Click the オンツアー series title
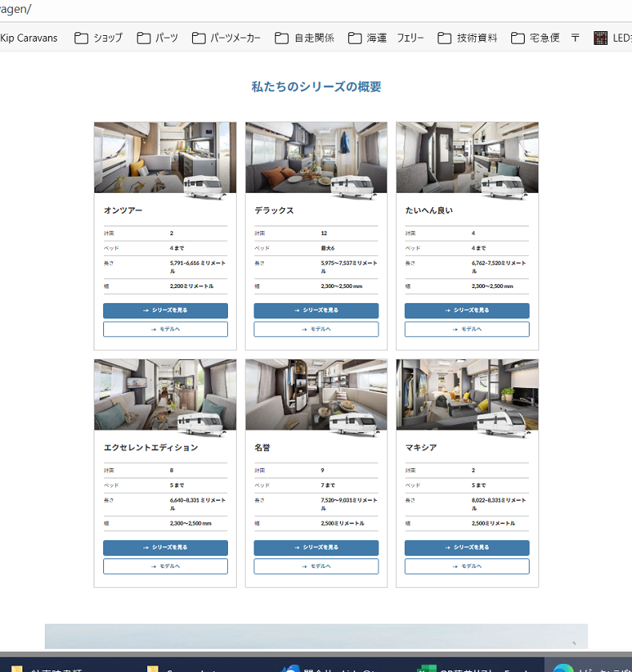The height and width of the screenshot is (672, 632). pos(123,210)
